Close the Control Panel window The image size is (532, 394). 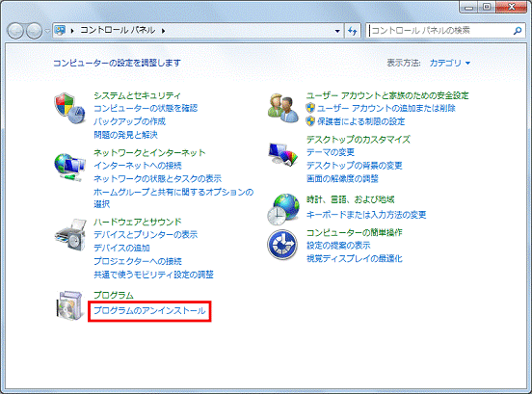pyautogui.click(x=512, y=7)
